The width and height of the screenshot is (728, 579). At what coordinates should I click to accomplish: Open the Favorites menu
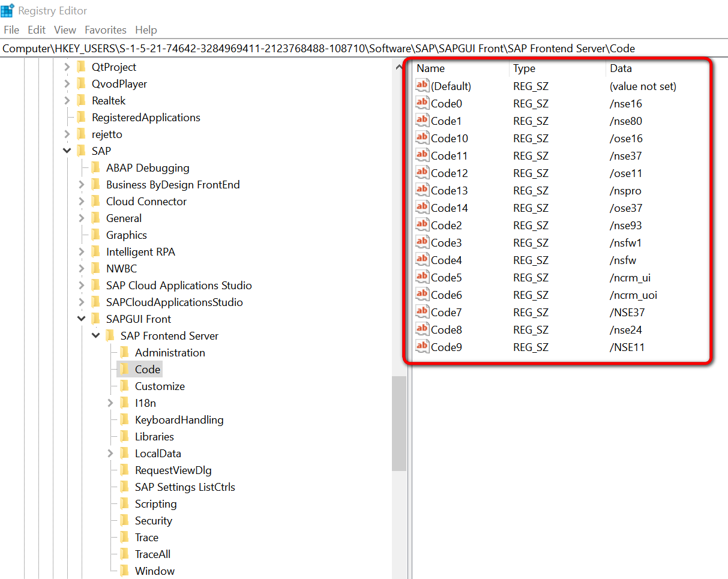[x=106, y=30]
